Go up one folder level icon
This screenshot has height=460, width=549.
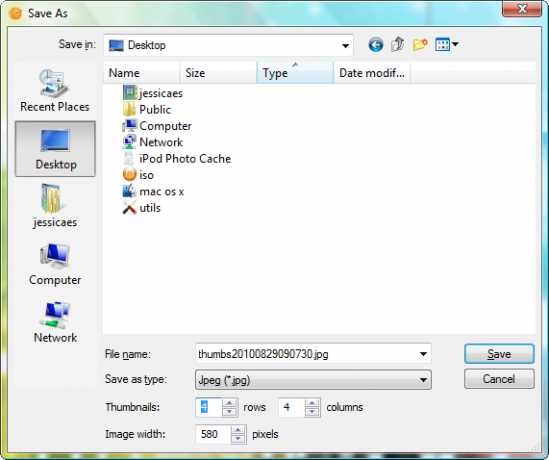coord(398,44)
